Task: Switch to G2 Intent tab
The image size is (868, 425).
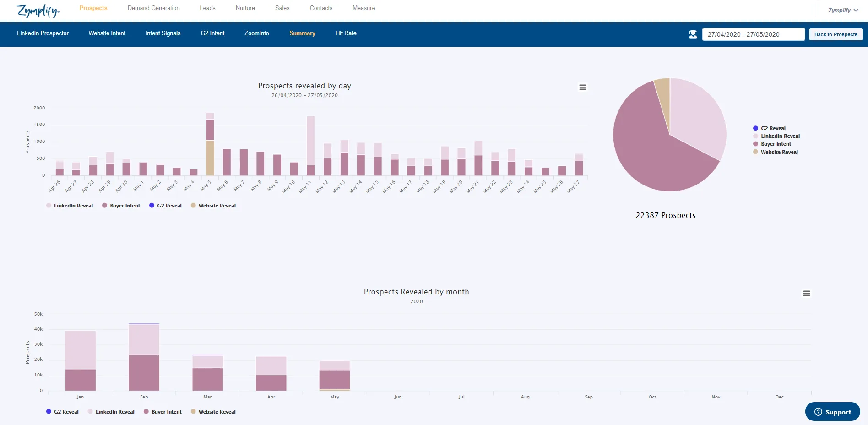Action: coord(212,33)
